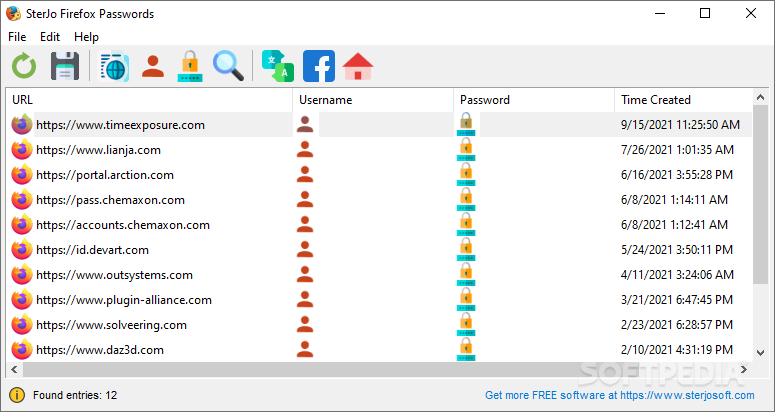Click the Firefox icon beside pass.chemaxon.com

[x=22, y=200]
